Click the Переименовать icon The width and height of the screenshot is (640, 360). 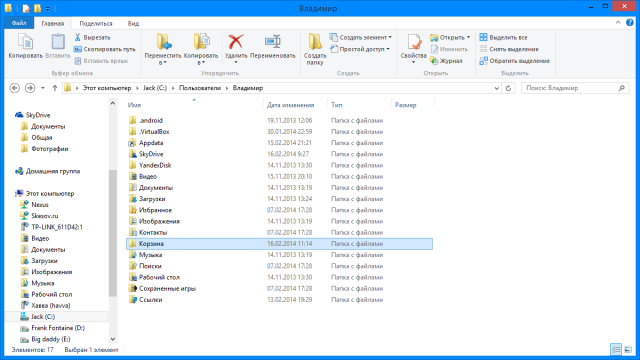click(273, 42)
